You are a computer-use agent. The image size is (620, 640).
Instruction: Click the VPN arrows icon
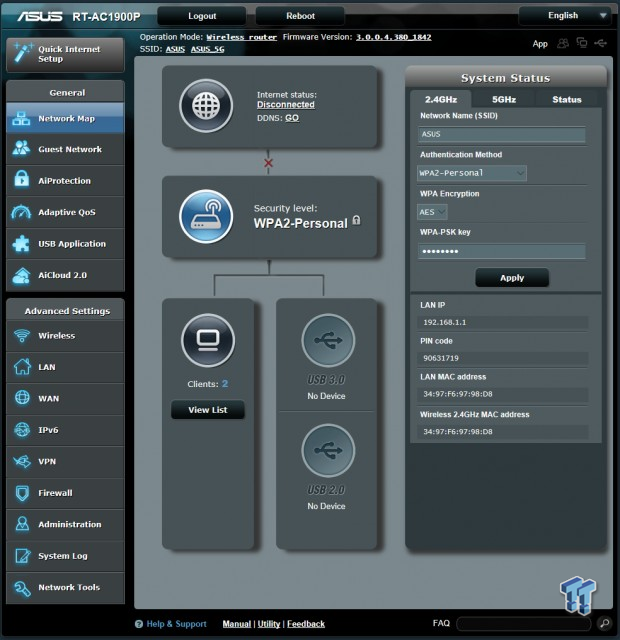(x=22, y=461)
